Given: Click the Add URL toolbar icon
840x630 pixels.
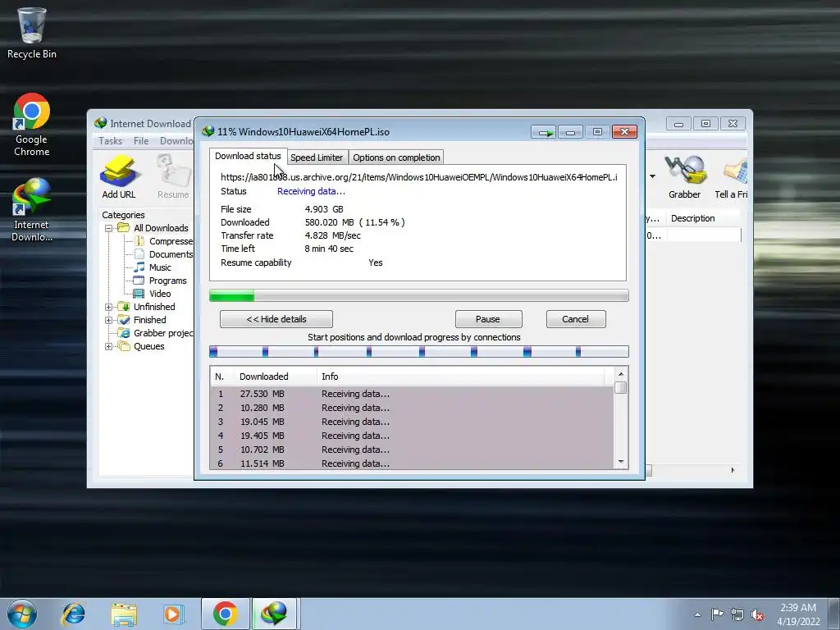Looking at the screenshot, I should 119,177.
